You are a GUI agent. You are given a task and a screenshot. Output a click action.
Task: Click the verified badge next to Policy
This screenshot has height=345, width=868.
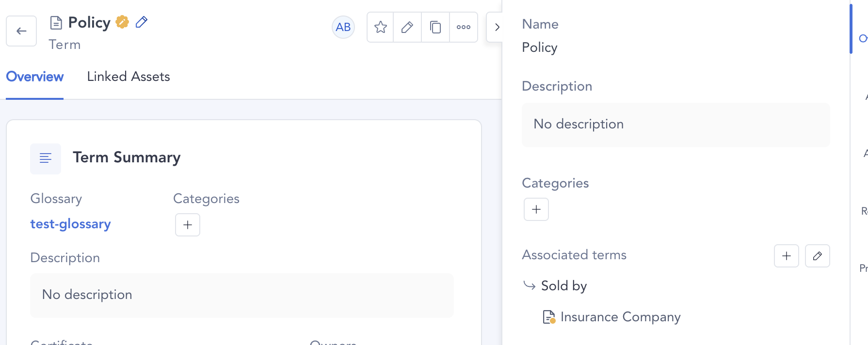[x=122, y=22]
